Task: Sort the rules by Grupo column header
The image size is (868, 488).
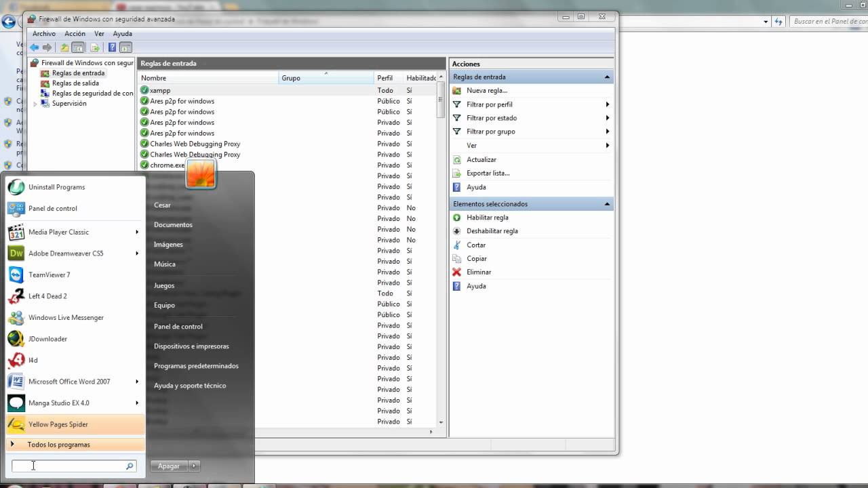Action: 326,78
